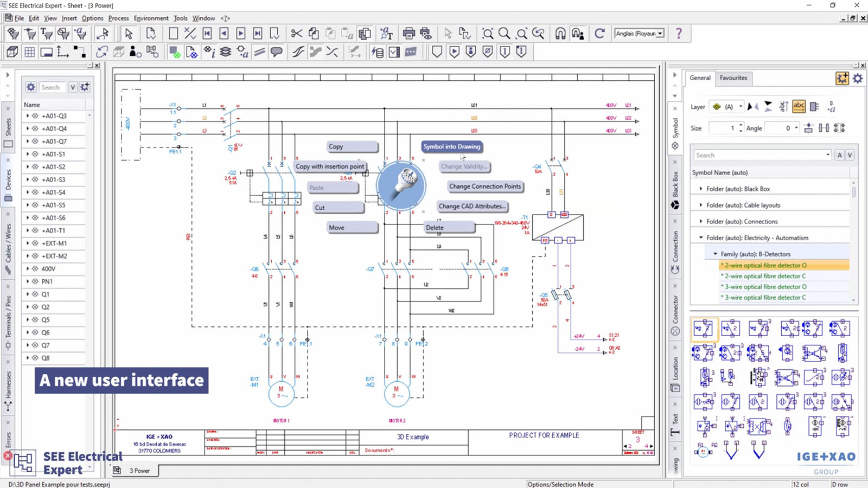Collapse Family (auto): B-Detectors
This screenshot has height=488, width=868.
[715, 254]
